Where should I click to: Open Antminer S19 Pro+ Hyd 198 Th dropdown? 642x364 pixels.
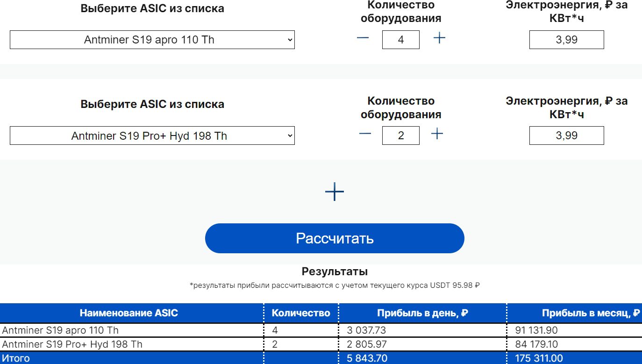(152, 136)
